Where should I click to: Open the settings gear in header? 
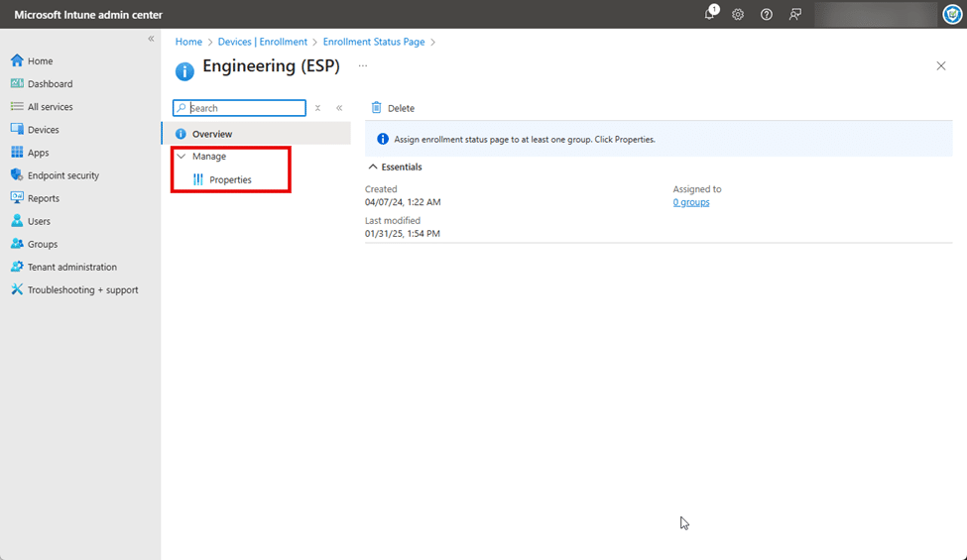pyautogui.click(x=738, y=14)
